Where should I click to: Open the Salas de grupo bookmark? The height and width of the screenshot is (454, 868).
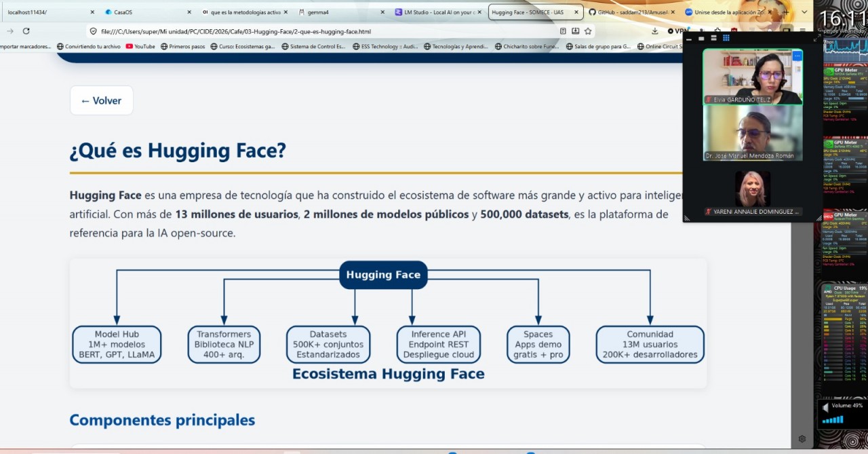(x=598, y=47)
